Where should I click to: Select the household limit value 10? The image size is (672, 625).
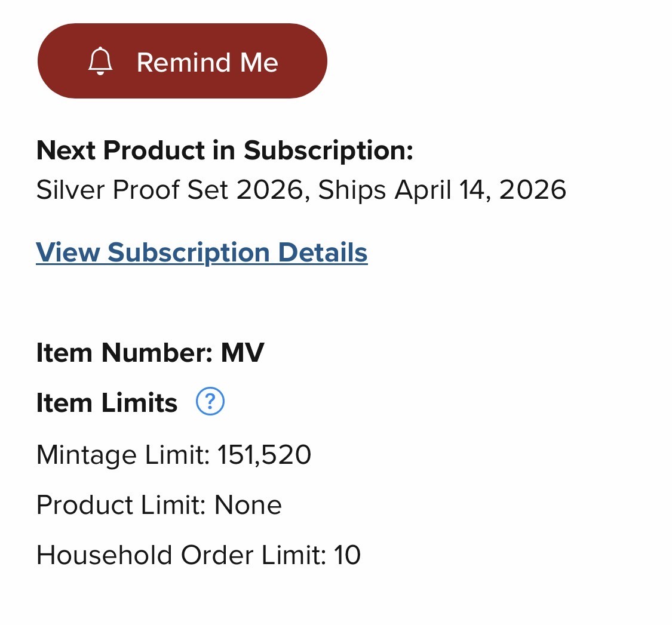347,555
